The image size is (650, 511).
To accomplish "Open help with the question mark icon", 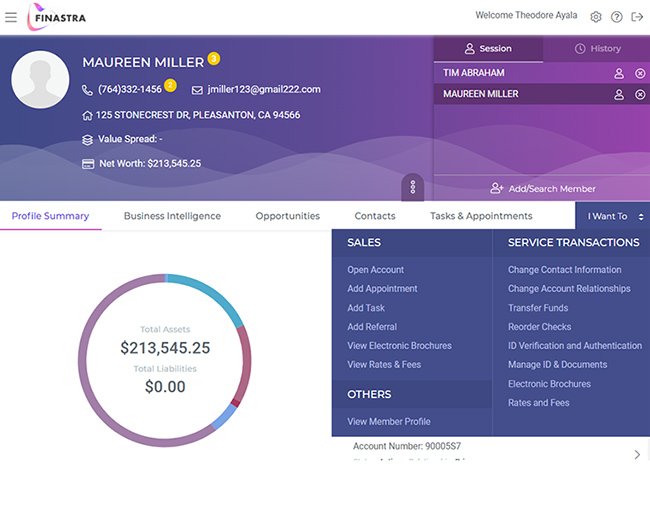I will [616, 17].
